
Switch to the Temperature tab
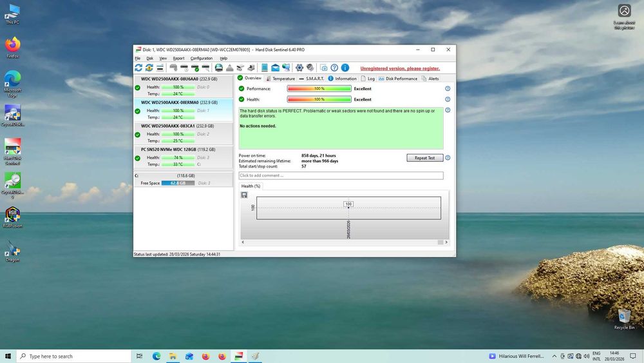coord(281,79)
